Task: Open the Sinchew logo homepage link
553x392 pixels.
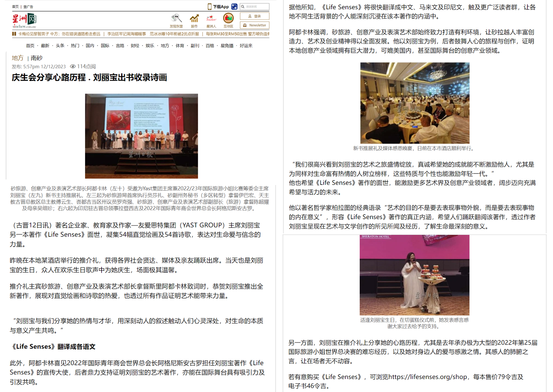Action: (x=24, y=20)
